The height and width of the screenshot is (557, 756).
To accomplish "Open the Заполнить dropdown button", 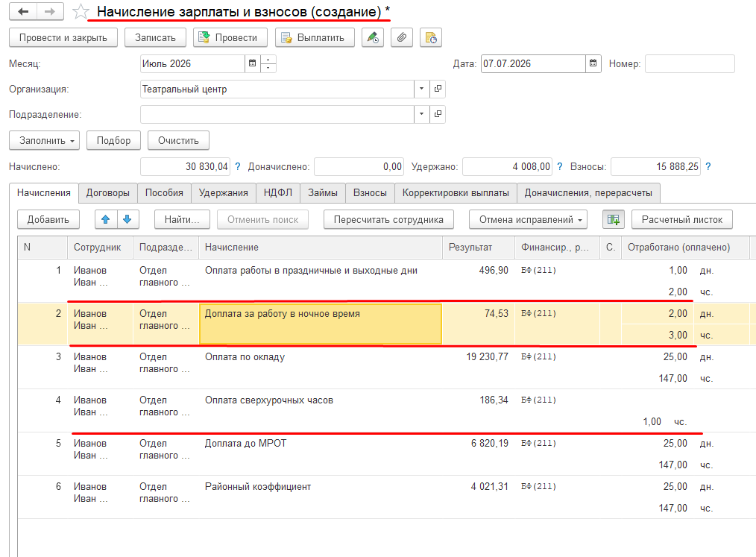I will point(44,140).
